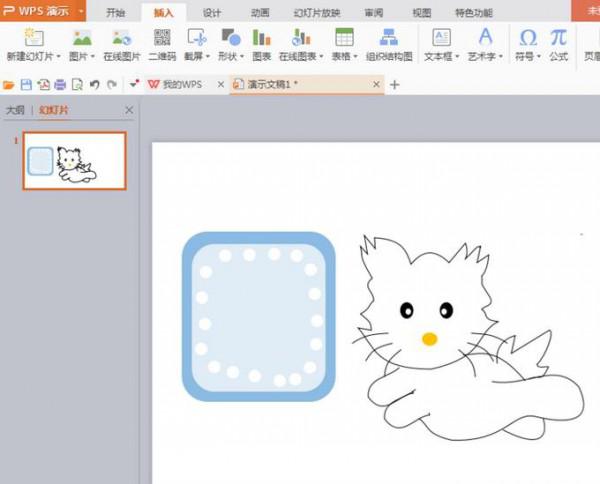Open the 动画 ribbon tab
The height and width of the screenshot is (484, 600).
260,13
